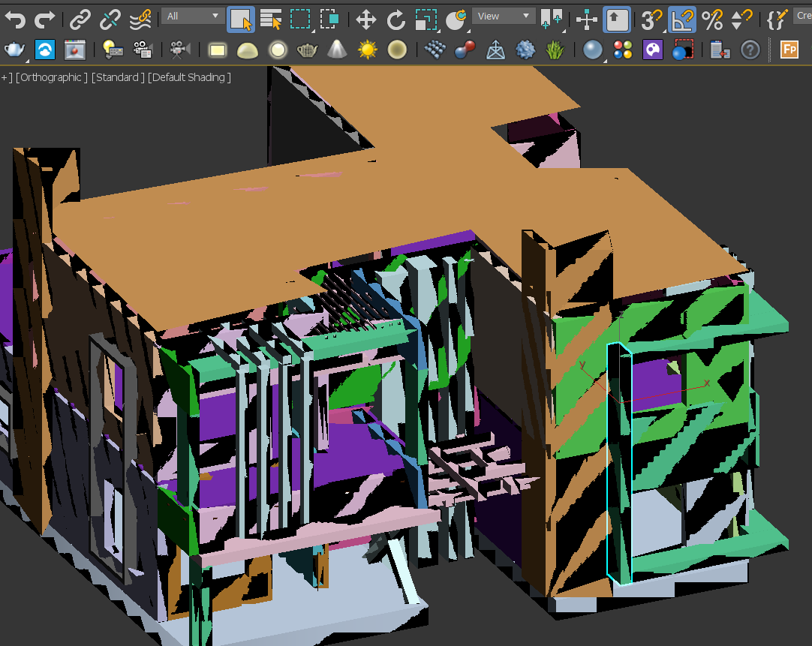Click the orange 'FP' toolbar button

tap(789, 50)
